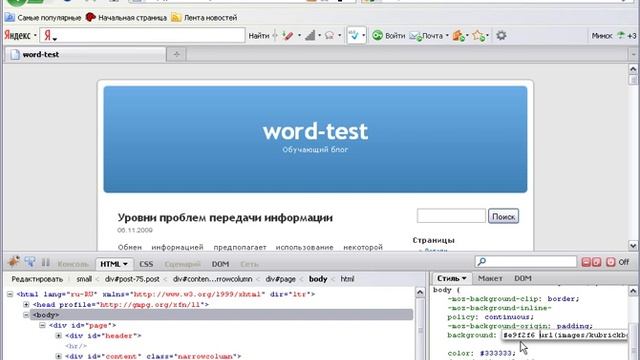Click the Yandex bar check-mark translation icon
640x360 pixels.
point(353,36)
